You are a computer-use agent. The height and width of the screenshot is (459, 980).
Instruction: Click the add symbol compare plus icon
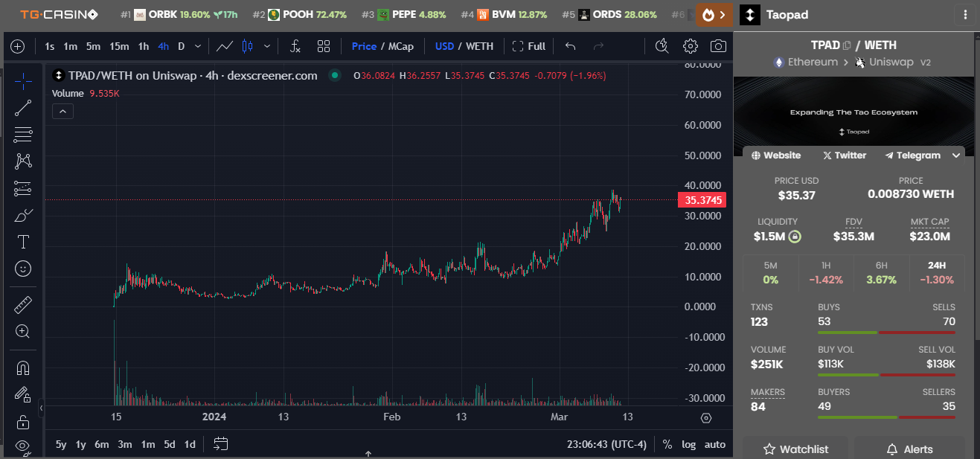pos(17,46)
